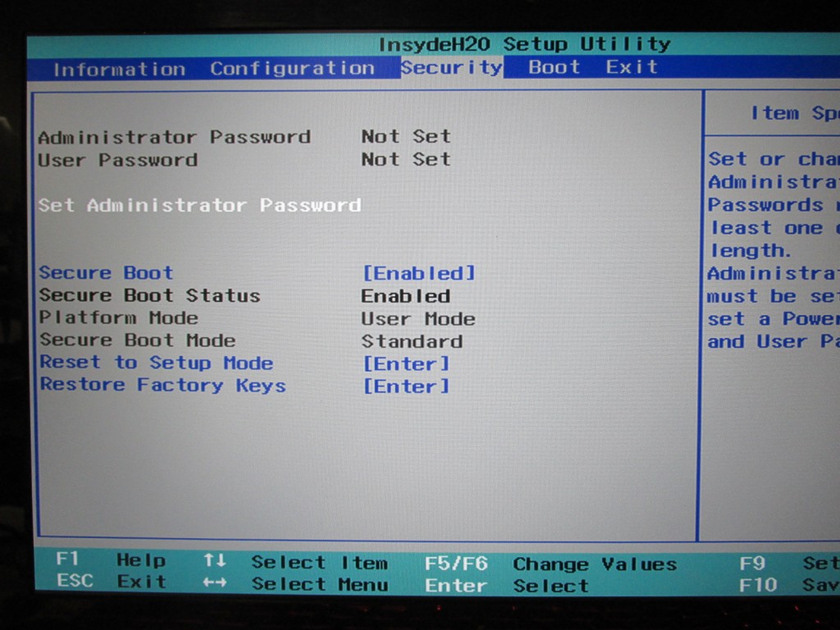Click the help text line 'Set or cha'
This screenshot has width=840, height=630.
pos(774,159)
